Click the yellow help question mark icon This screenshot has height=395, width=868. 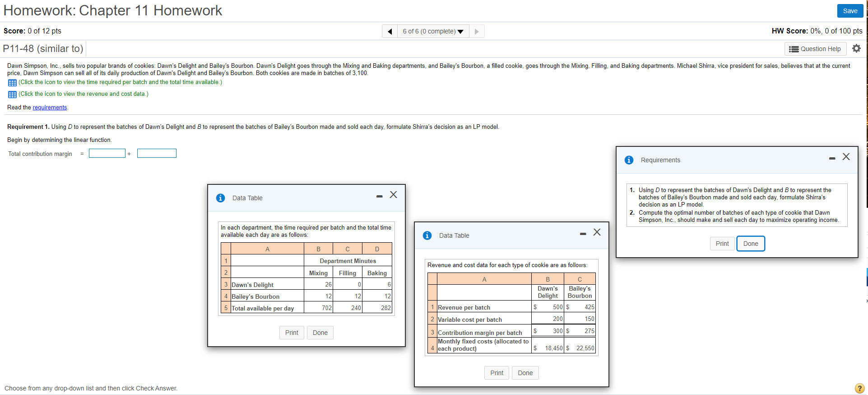(860, 388)
